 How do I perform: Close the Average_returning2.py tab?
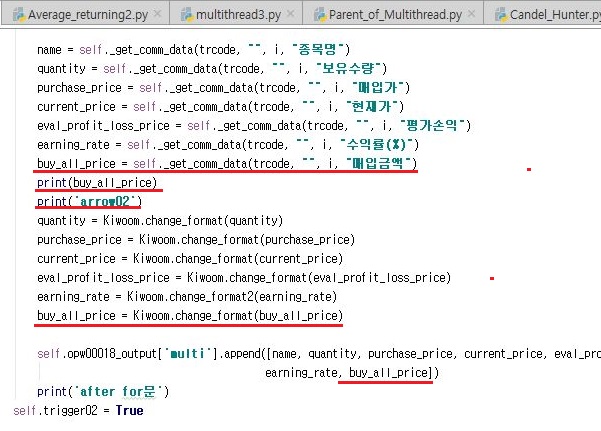pos(158,14)
